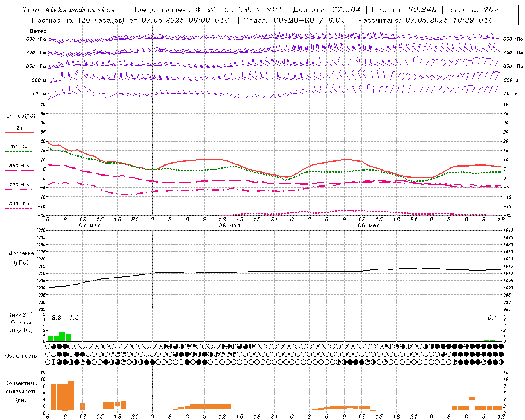
Task: Click the tallest green precipitation bar
Action: [x=62, y=336]
